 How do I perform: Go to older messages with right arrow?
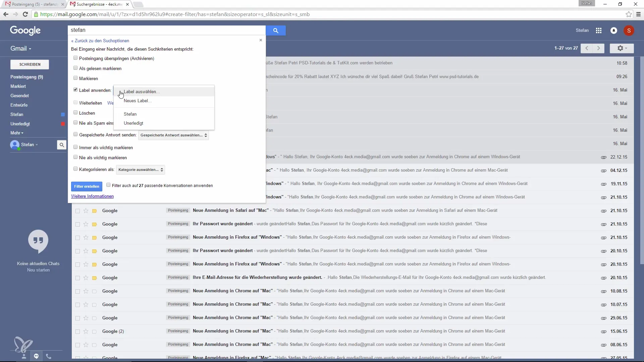click(x=599, y=48)
